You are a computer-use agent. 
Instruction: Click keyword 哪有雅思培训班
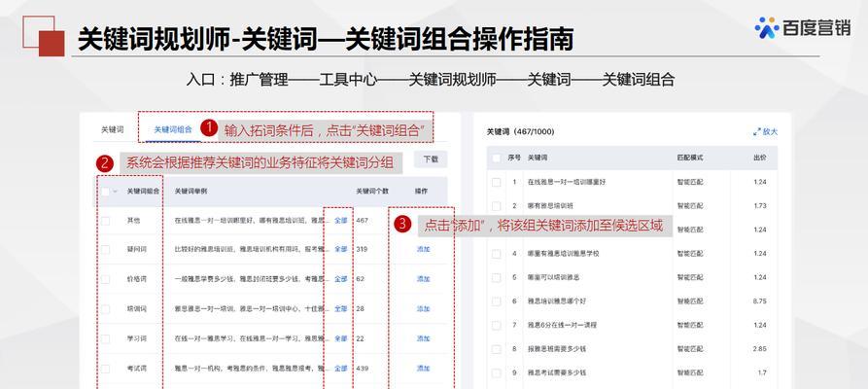click(550, 205)
